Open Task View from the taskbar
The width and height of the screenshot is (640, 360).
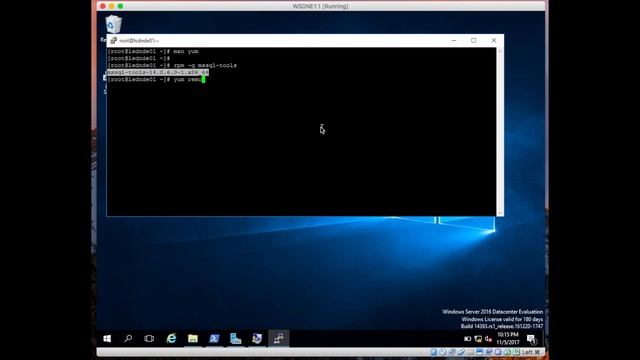pyautogui.click(x=149, y=338)
